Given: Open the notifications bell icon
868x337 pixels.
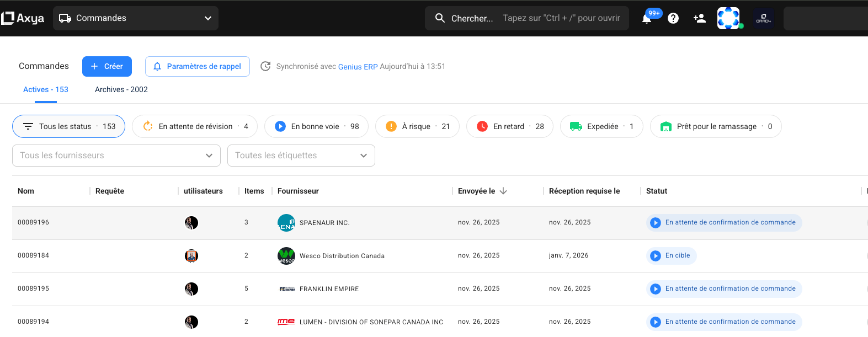Looking at the screenshot, I should 647,19.
